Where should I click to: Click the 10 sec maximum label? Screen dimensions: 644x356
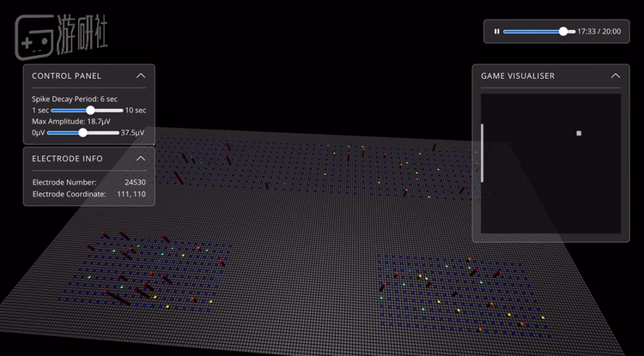click(135, 111)
